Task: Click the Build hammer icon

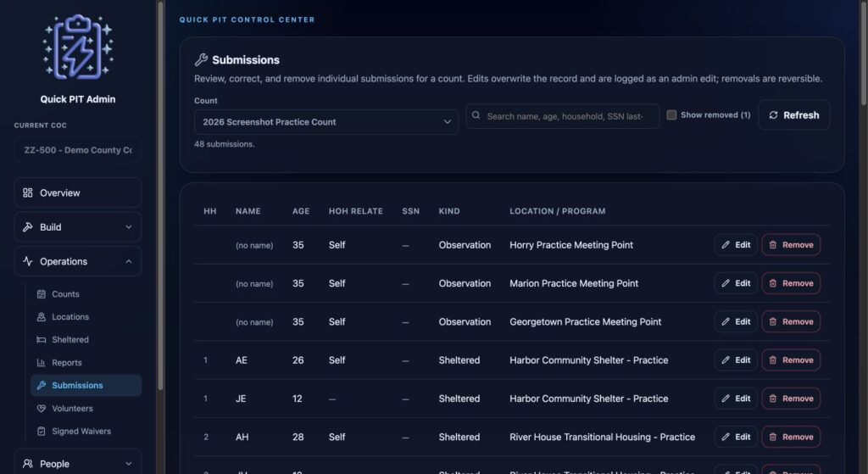Action: 28,227
